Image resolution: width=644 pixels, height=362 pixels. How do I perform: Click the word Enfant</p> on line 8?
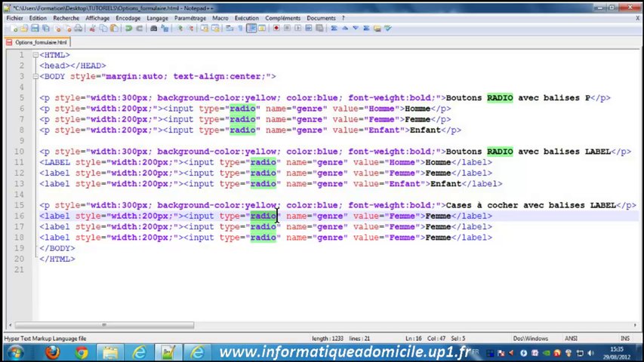tap(436, 130)
